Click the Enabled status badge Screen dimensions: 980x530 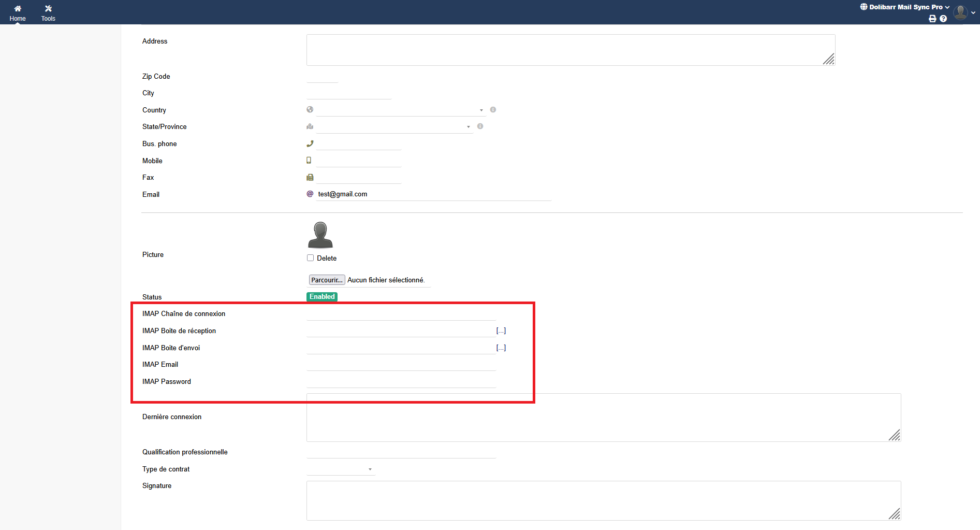(x=322, y=297)
